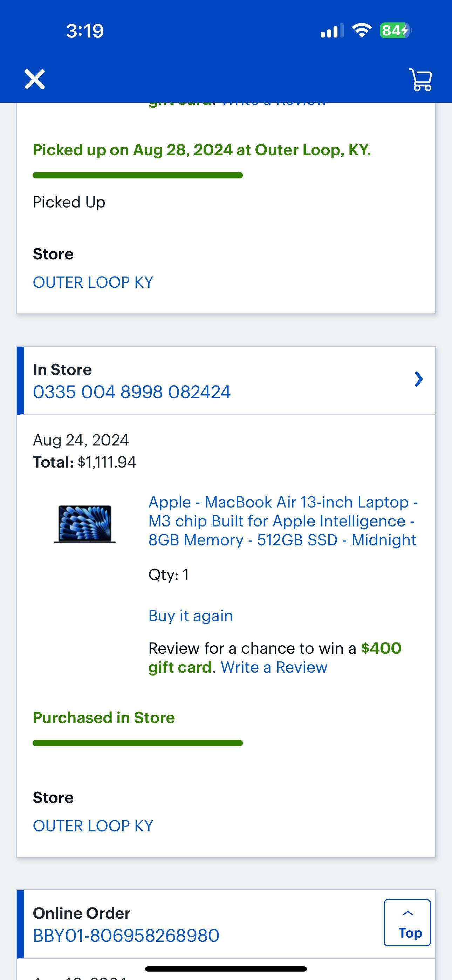Tap the 3:19 clock in the status bar

(84, 32)
